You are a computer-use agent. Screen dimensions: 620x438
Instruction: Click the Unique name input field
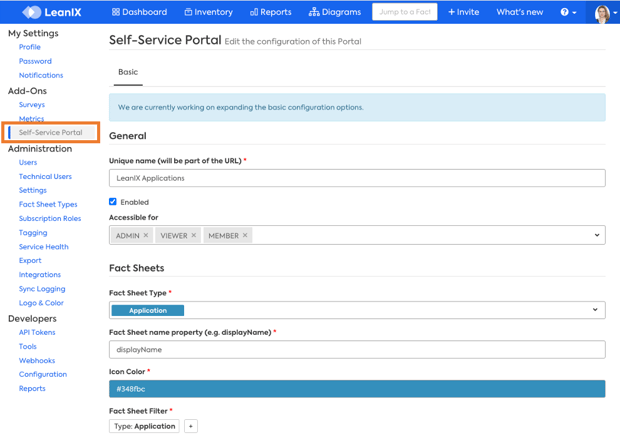357,178
